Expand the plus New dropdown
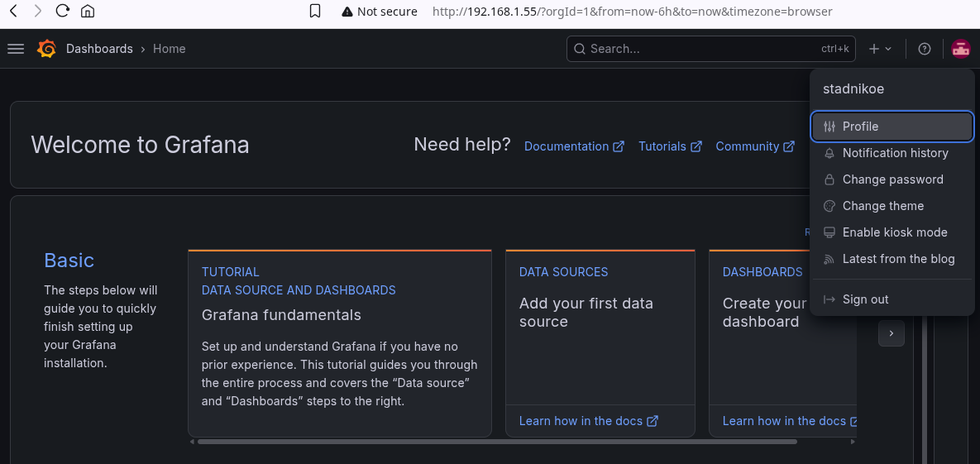 point(881,49)
